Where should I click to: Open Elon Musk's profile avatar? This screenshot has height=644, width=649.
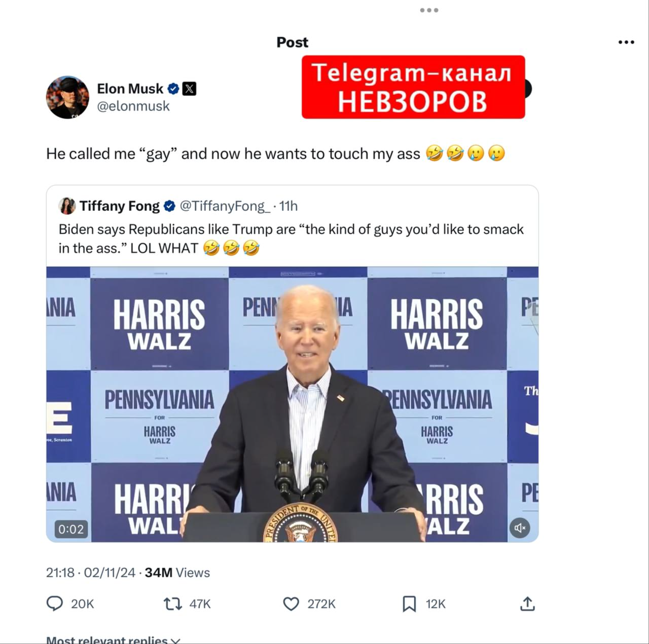pyautogui.click(x=67, y=97)
